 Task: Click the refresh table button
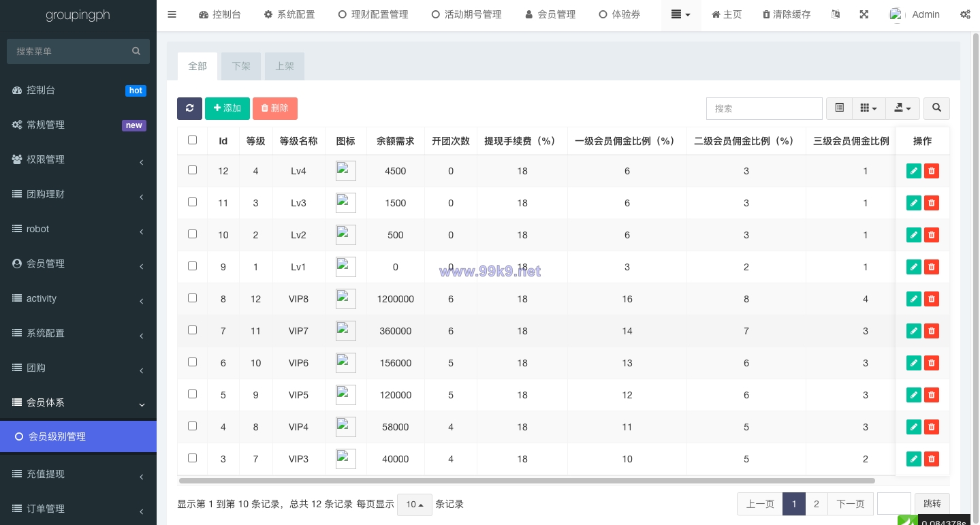[189, 108]
